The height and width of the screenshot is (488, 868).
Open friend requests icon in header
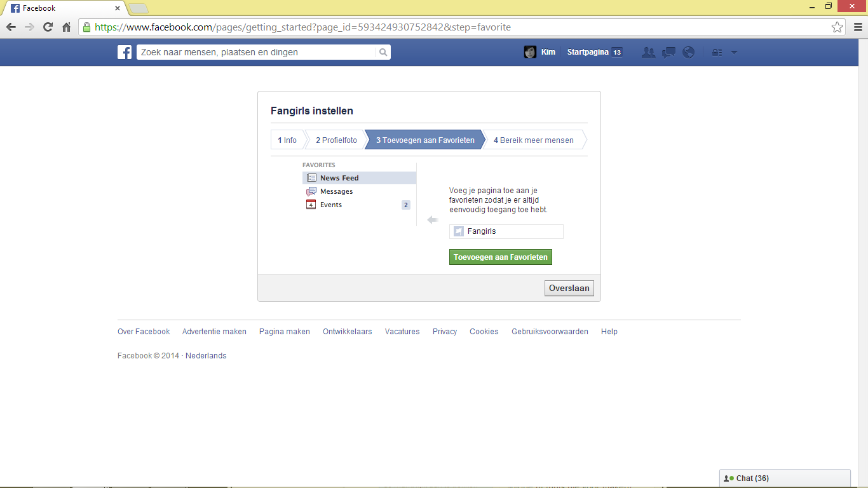coord(649,53)
